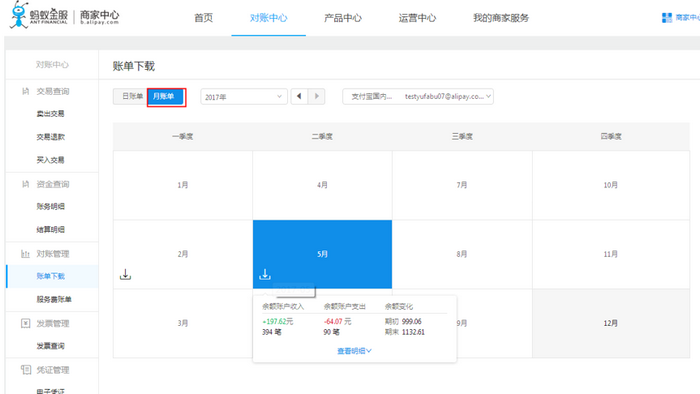Go to previous year arrow
This screenshot has height=394, width=700.
(x=299, y=96)
